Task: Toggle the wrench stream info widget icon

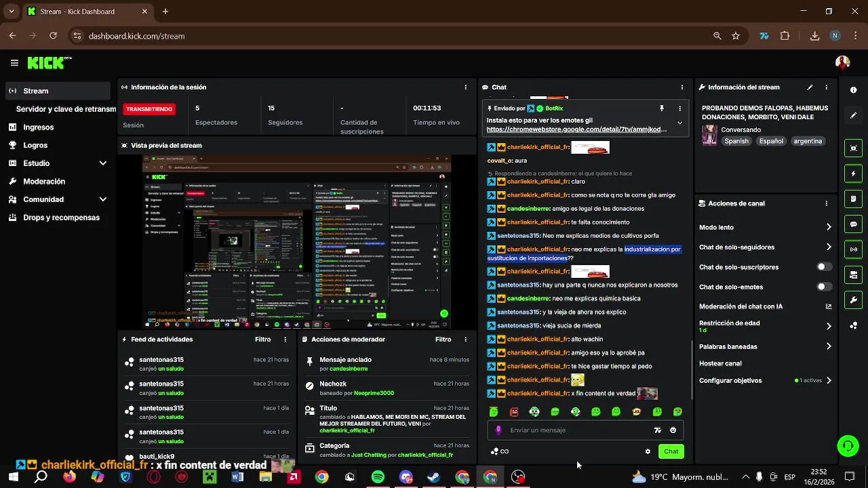Action: (x=853, y=300)
